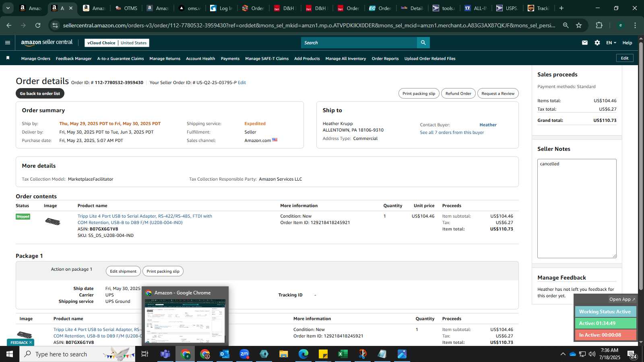Click the Windows taskbar search box

pyautogui.click(x=77, y=354)
